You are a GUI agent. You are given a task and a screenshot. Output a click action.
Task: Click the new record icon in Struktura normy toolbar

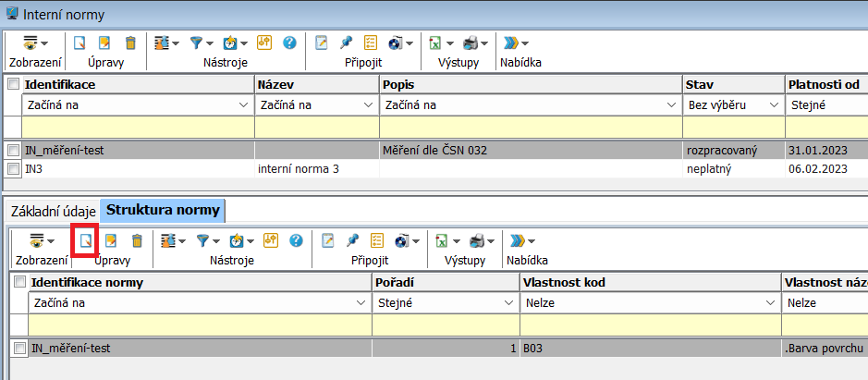pos(85,240)
